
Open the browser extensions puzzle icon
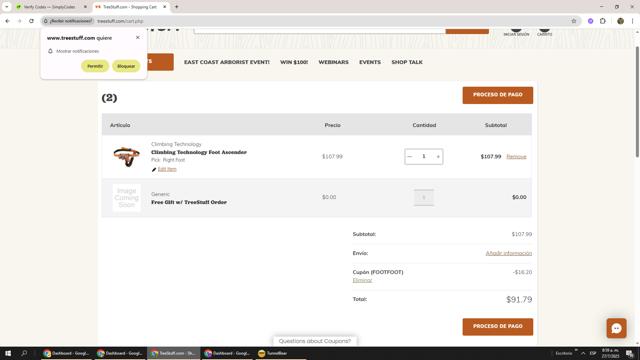coord(603,21)
